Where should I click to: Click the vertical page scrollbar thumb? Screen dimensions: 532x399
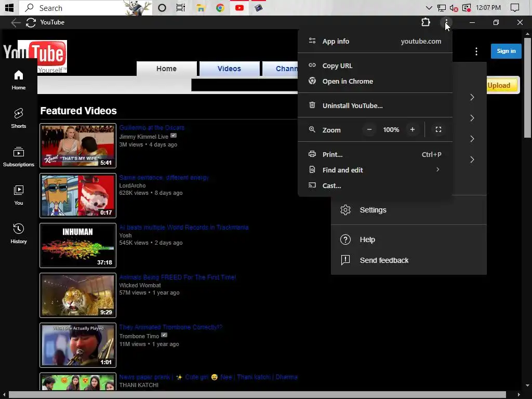tap(527, 87)
